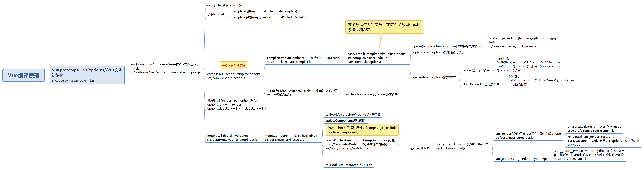Viewport: 644px width, 170px height.
Task: Click the yellow AST explanation callout
Action: point(384,27)
